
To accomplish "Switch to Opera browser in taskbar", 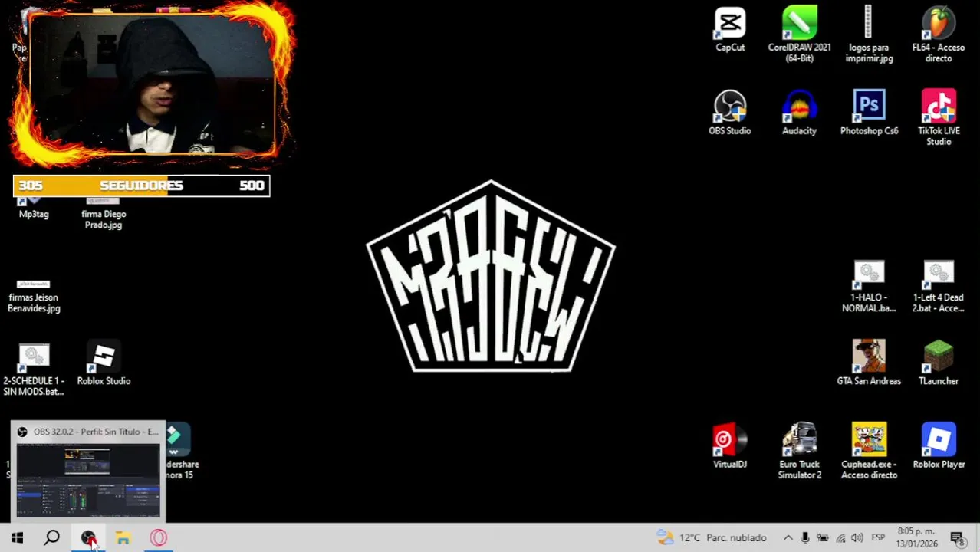I will tap(158, 537).
